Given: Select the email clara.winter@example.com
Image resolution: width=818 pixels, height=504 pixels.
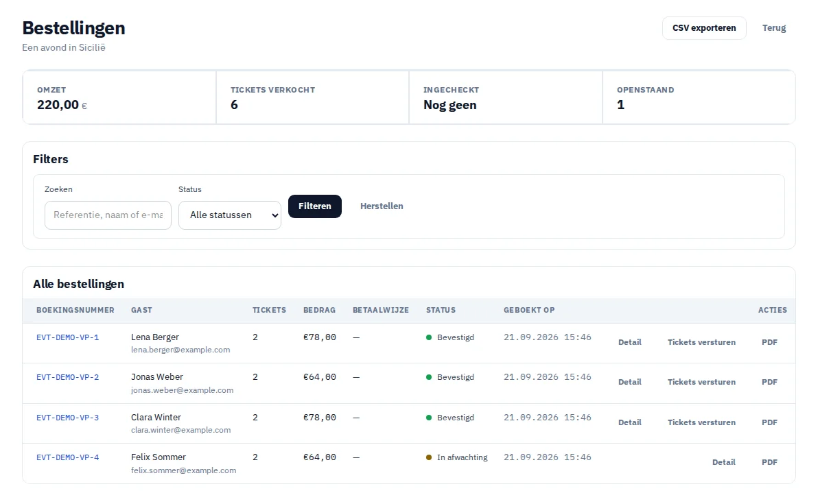Looking at the screenshot, I should (x=180, y=430).
